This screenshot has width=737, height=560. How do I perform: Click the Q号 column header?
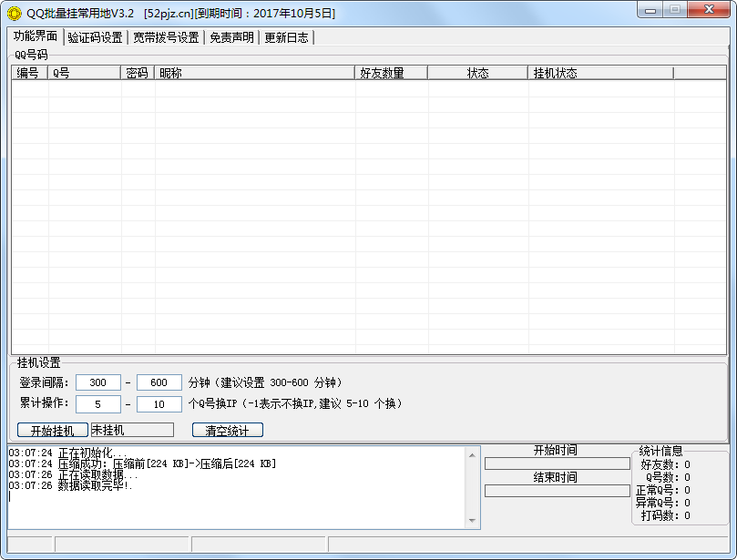pos(85,73)
